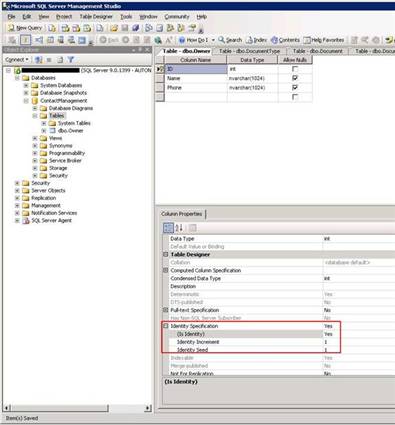
Task: Click the Open File folder icon
Action: point(114,28)
